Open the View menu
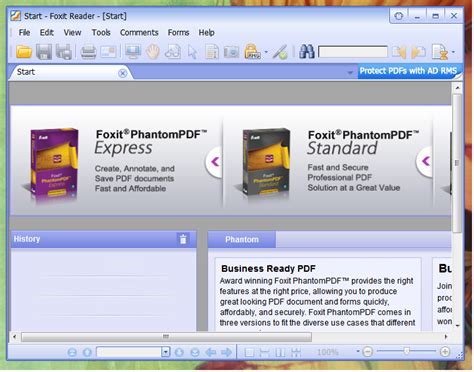This screenshot has width=474, height=372. [x=72, y=32]
